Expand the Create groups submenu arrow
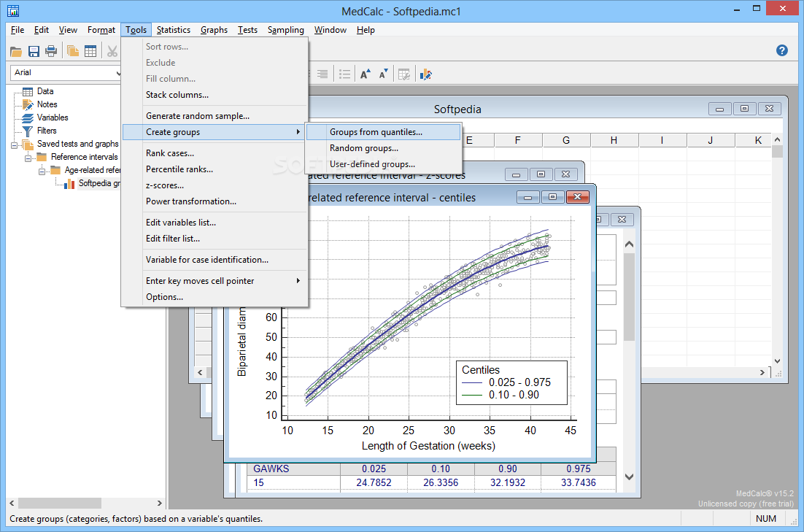 click(x=298, y=132)
